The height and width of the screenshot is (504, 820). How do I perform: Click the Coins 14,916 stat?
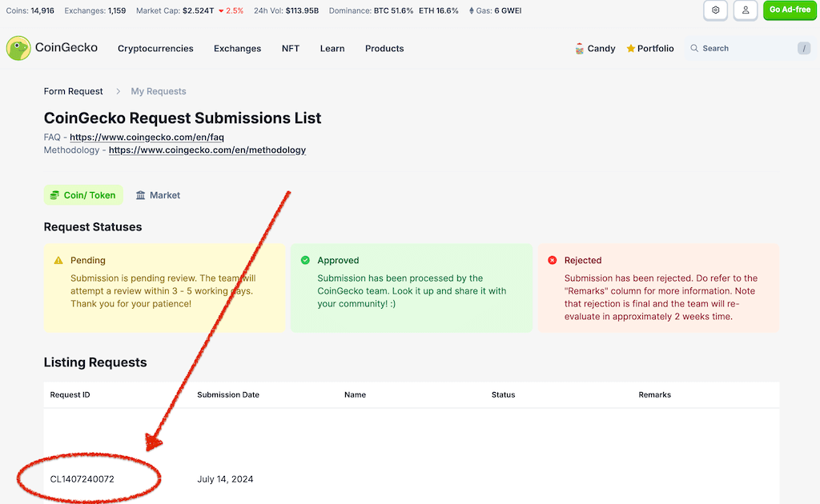pyautogui.click(x=30, y=10)
